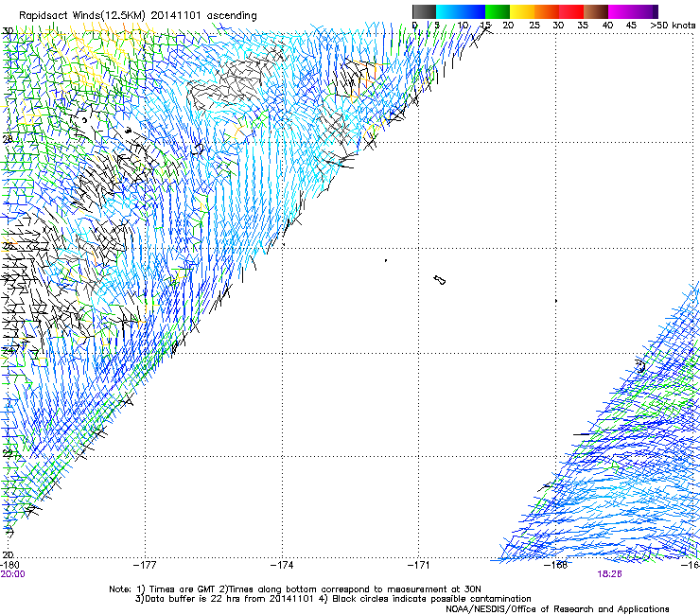Click the purple '18:26' time label
The height and width of the screenshot is (615, 700).
pos(609,574)
